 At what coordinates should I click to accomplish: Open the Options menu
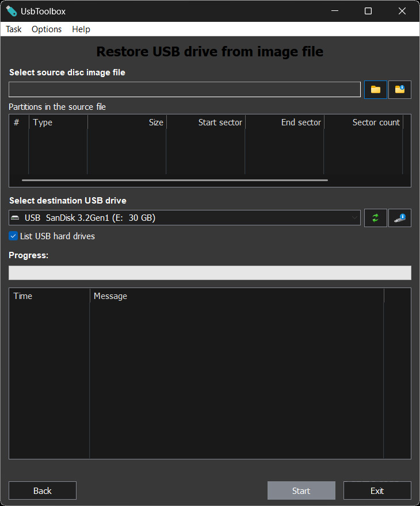pyautogui.click(x=47, y=29)
